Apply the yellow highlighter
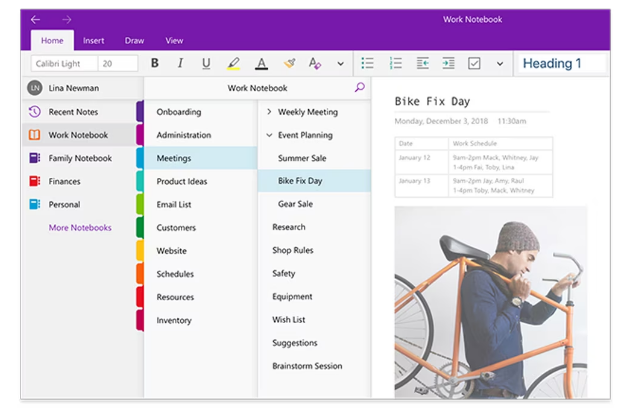Viewport: 622px width, 417px height. tap(233, 63)
